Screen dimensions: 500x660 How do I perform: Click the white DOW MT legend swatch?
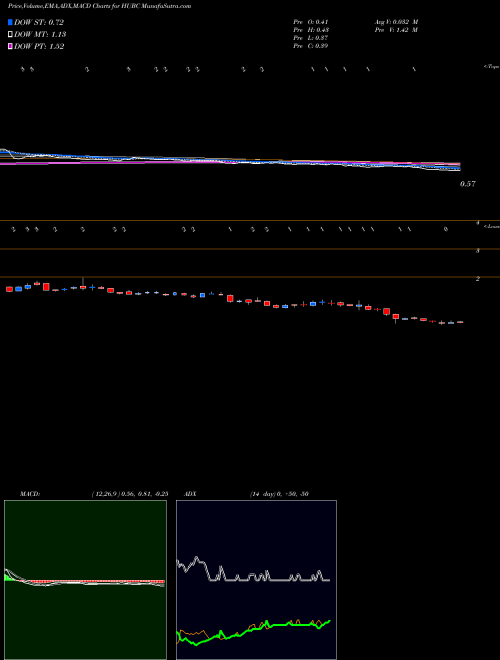(10, 35)
